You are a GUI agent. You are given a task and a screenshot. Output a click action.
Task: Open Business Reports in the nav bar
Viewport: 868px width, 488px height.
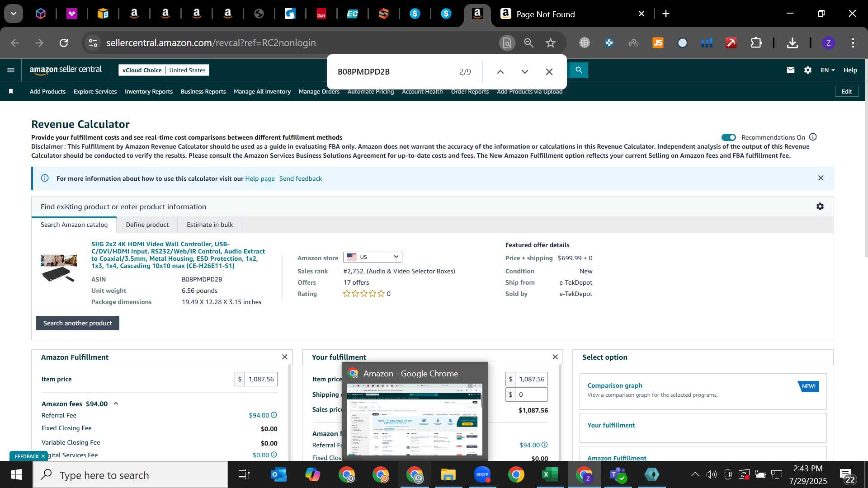pyautogui.click(x=203, y=91)
